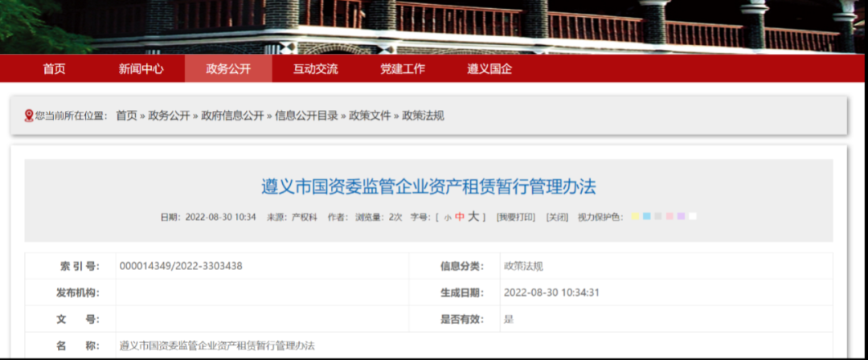
Task: Click 政策文件 breadcrumb link
Action: click(x=370, y=116)
